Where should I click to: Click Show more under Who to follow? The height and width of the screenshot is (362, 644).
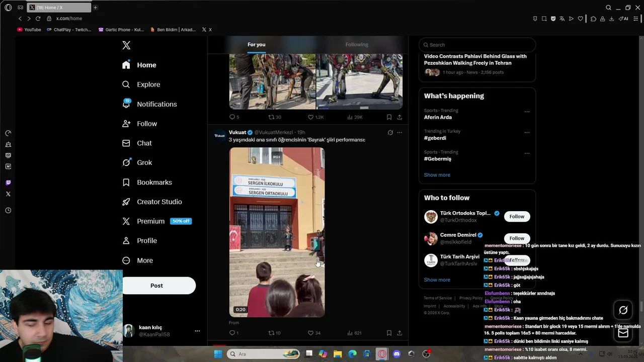(437, 280)
